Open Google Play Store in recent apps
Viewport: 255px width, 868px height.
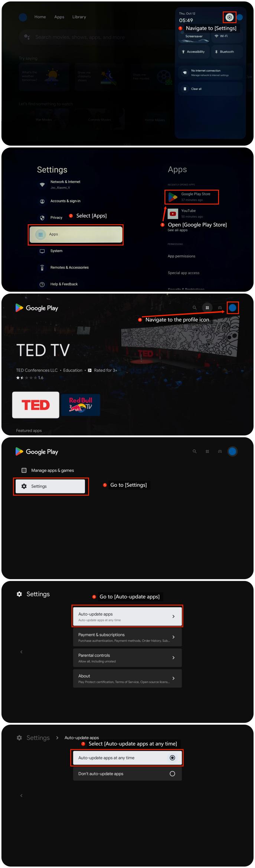(x=192, y=197)
